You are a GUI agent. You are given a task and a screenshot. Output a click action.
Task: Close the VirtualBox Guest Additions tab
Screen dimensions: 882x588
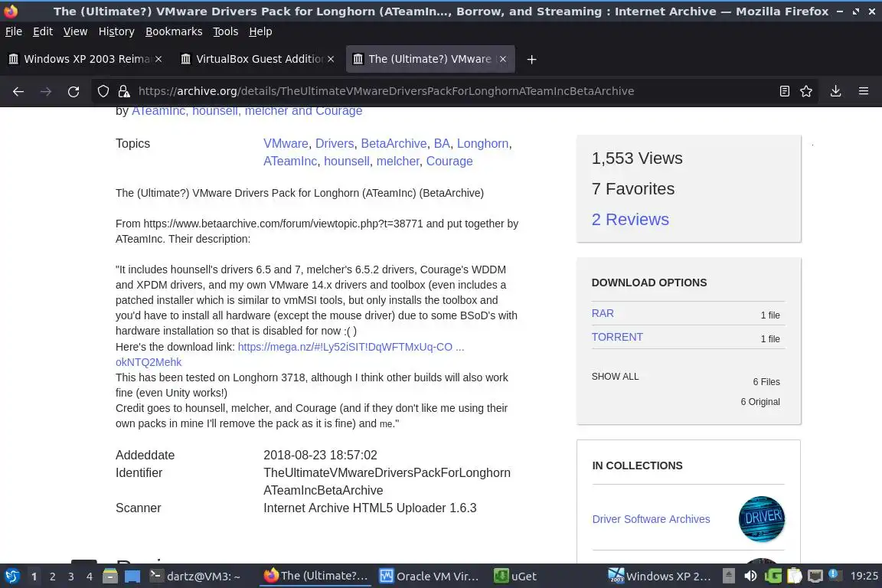[331, 59]
